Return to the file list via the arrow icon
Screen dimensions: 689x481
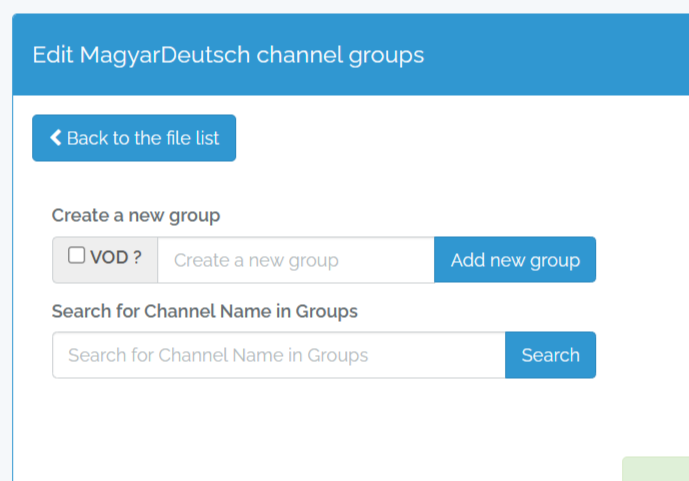pyautogui.click(x=56, y=137)
